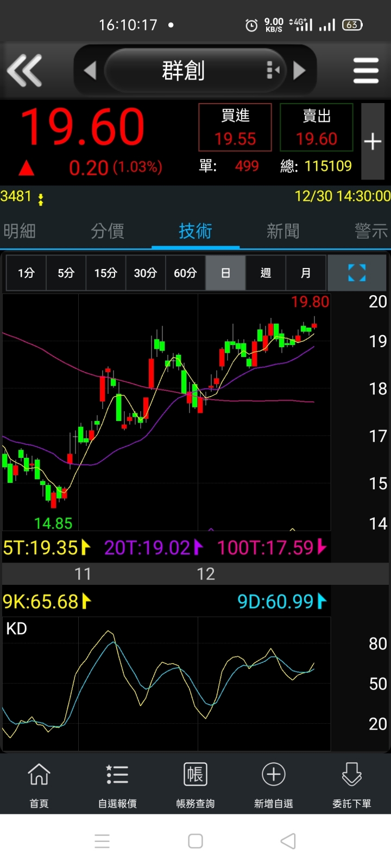Tap the candlestick price chart
Viewport: 391px width, 868px height.
tap(167, 412)
